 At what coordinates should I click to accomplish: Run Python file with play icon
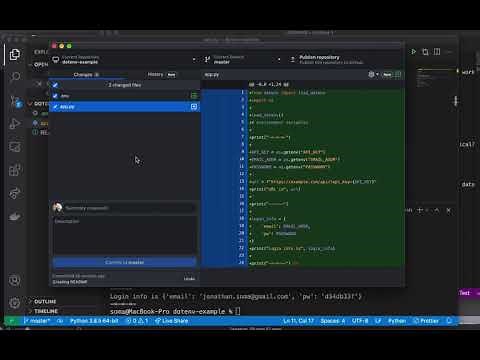[x=413, y=52]
